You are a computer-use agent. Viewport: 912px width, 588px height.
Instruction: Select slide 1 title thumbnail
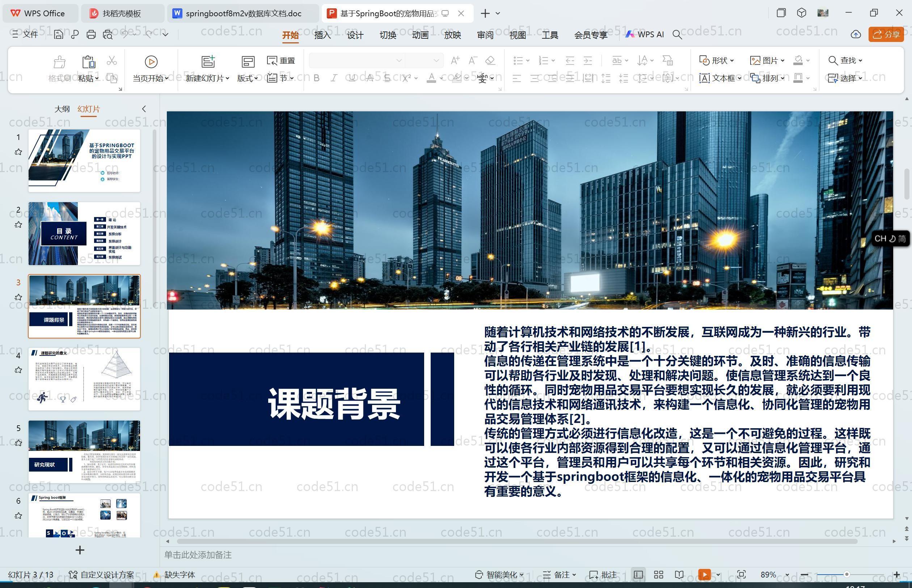[84, 161]
